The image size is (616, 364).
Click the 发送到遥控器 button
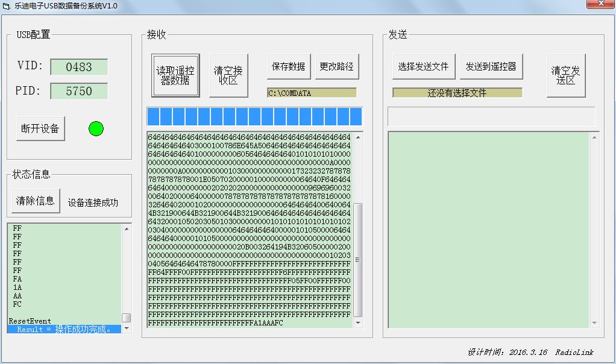tap(491, 66)
